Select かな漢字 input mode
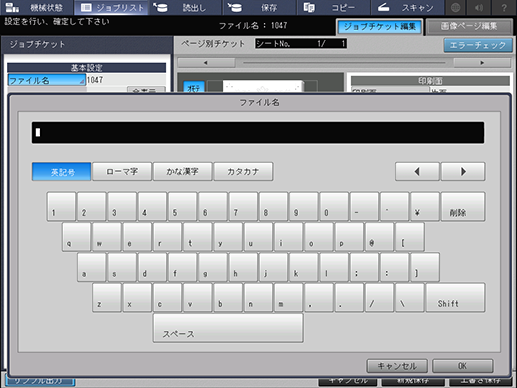Screen dimensions: 517x388 click(x=182, y=172)
